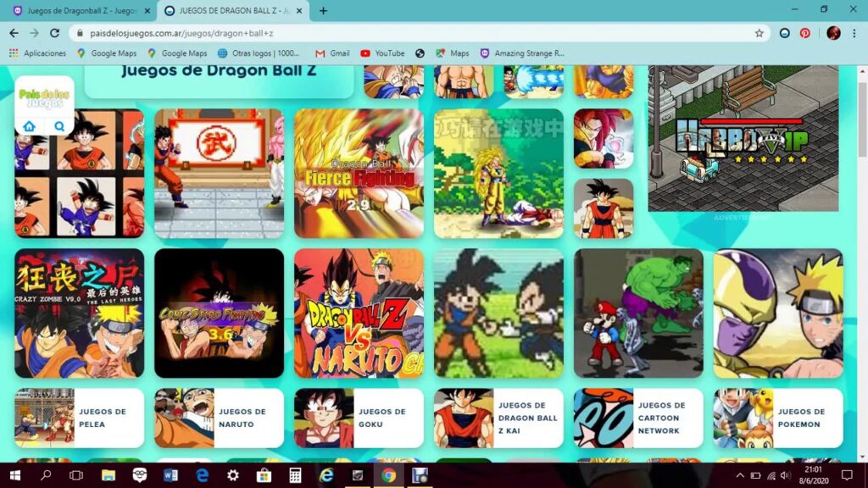868x488 pixels.
Task: Show hidden system tray icons
Action: tap(739, 475)
